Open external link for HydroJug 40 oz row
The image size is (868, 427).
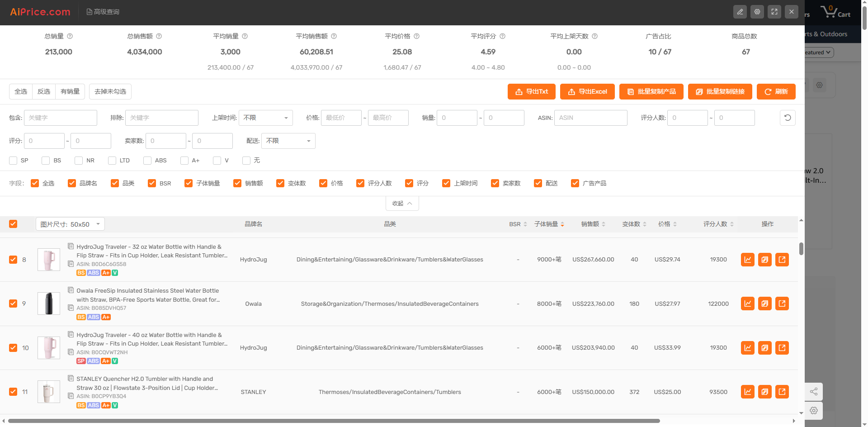[x=782, y=348]
